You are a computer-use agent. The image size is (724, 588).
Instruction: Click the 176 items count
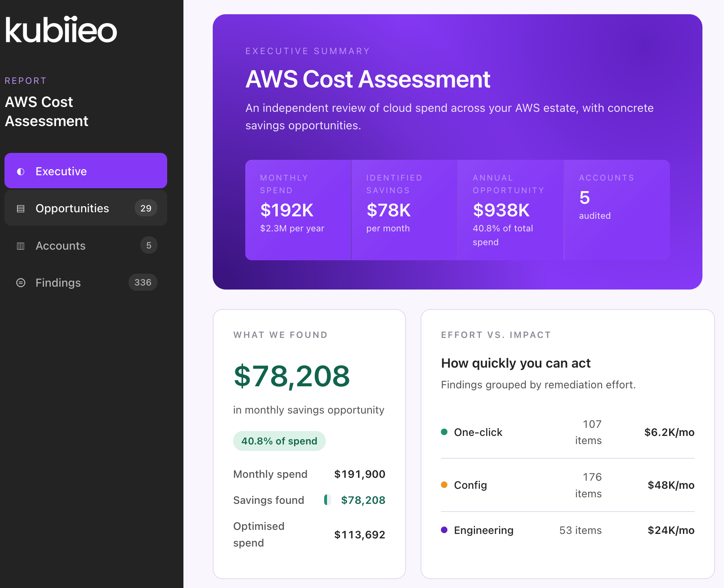coord(589,485)
